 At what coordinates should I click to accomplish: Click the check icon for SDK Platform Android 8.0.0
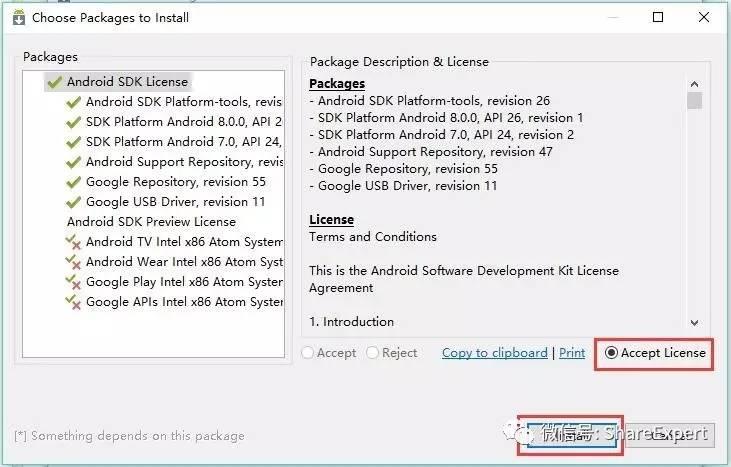click(x=73, y=122)
